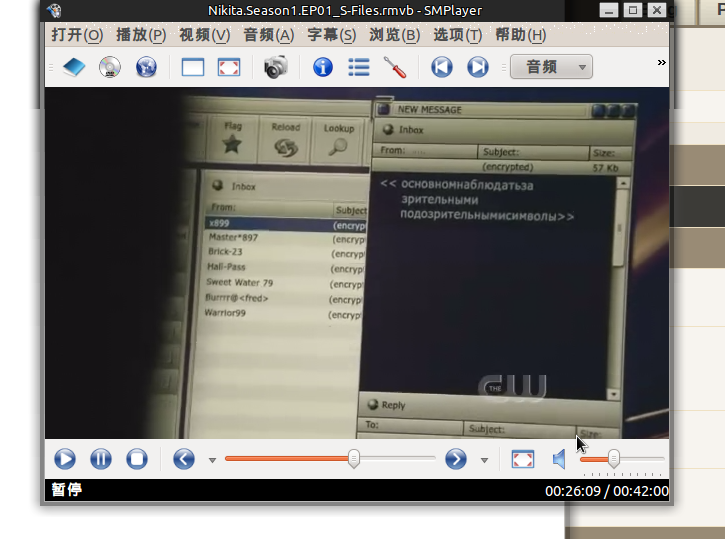Open the 选项(T) menu
This screenshot has height=539, width=725.
click(x=458, y=35)
